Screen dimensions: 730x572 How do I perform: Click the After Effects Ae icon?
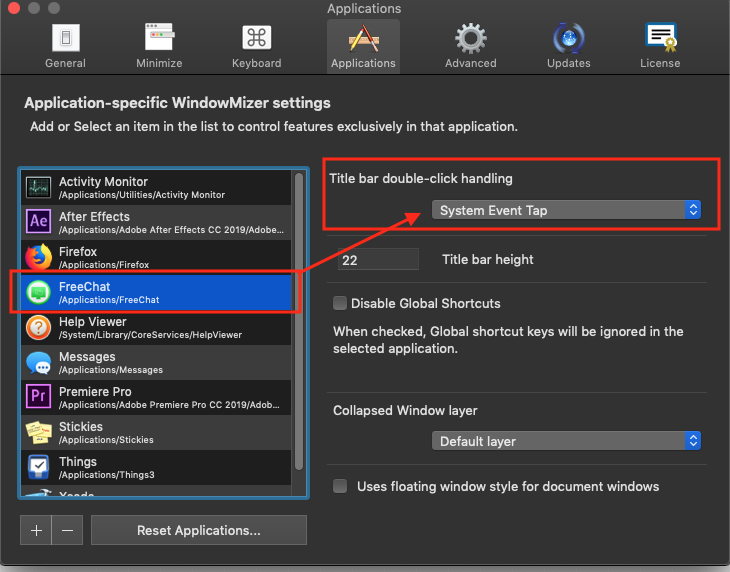coord(38,222)
